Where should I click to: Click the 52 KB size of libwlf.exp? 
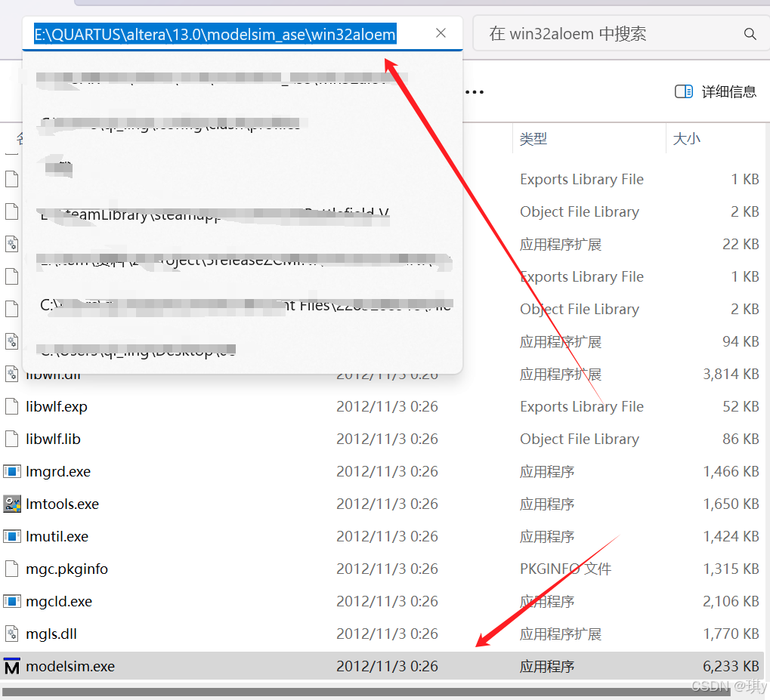741,406
